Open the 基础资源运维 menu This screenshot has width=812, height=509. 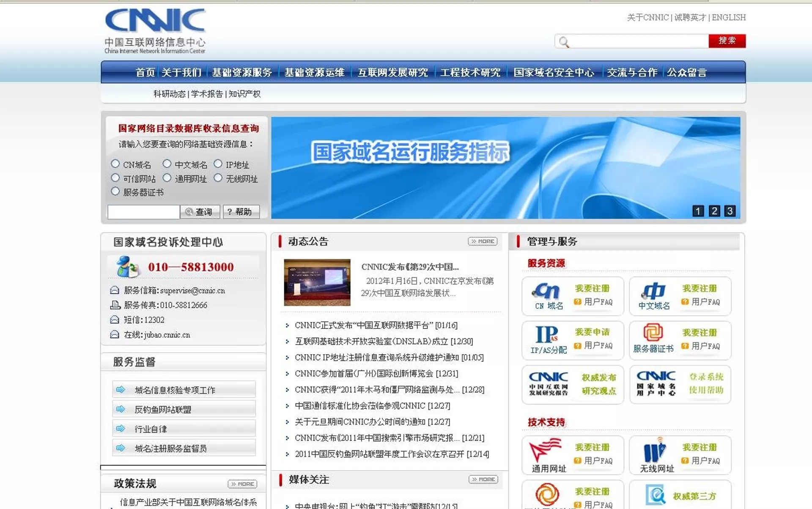[x=314, y=72]
